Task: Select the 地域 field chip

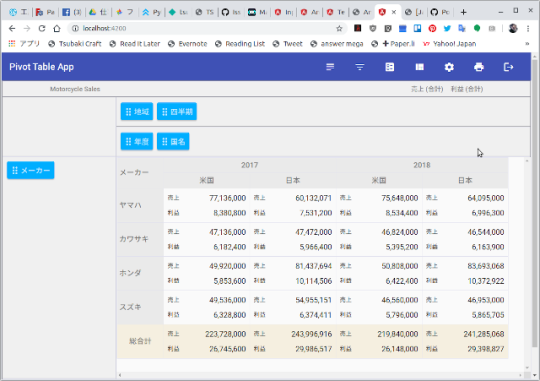Action: (137, 111)
